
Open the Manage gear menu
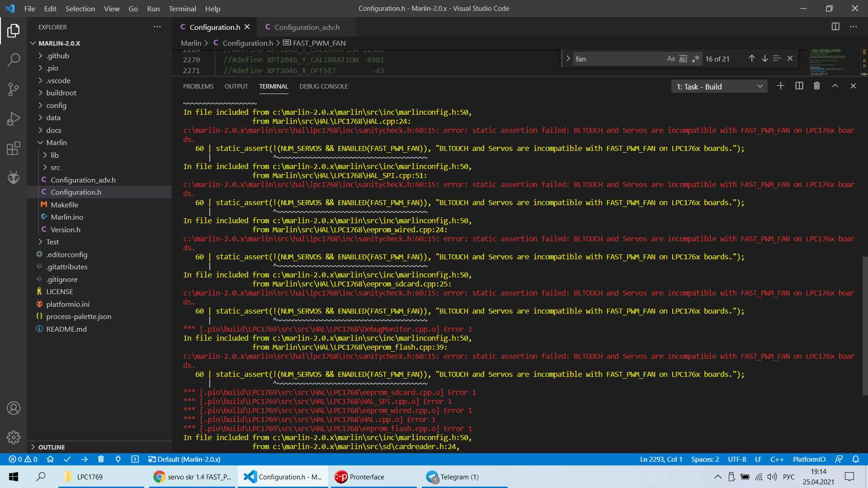click(x=14, y=437)
